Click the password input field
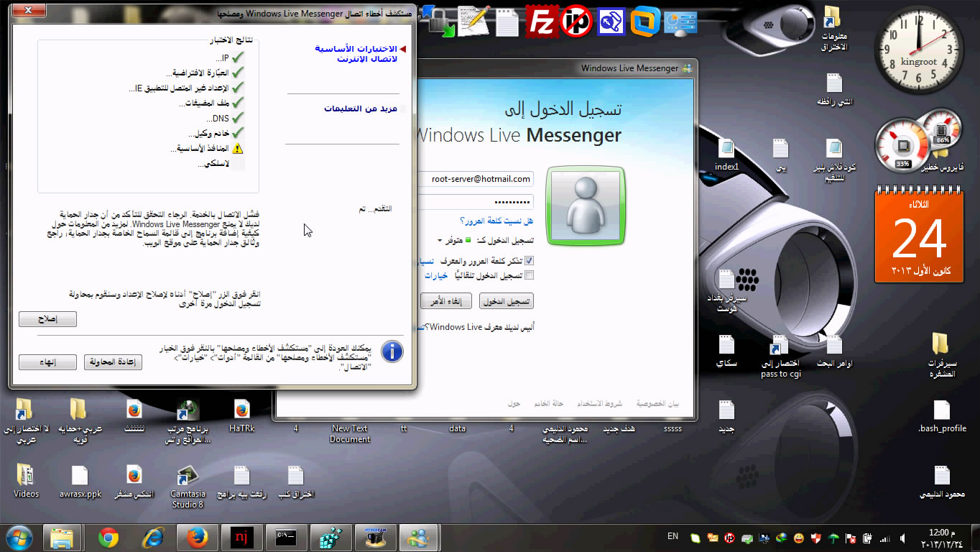Image resolution: width=980 pixels, height=552 pixels. (476, 202)
